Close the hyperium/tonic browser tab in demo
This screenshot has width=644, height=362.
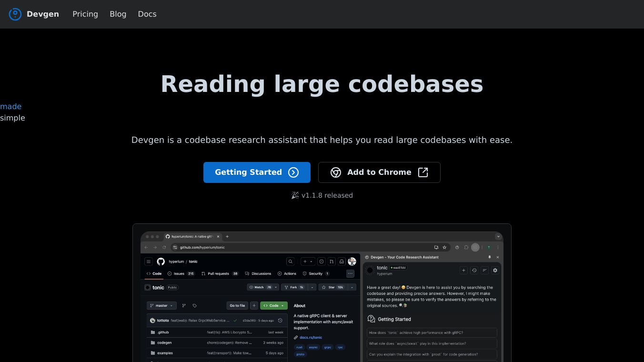(218, 237)
